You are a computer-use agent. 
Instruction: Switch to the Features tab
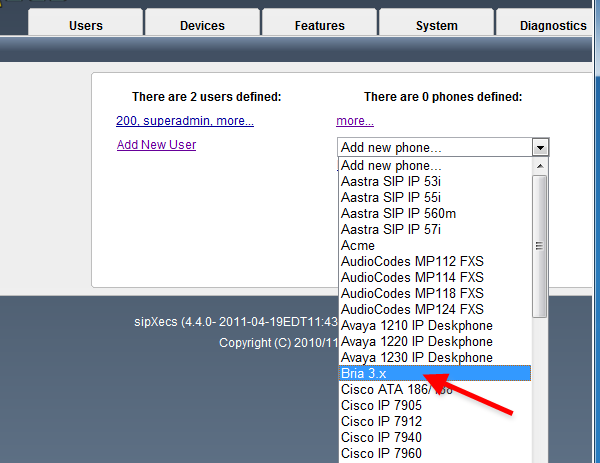tap(320, 22)
